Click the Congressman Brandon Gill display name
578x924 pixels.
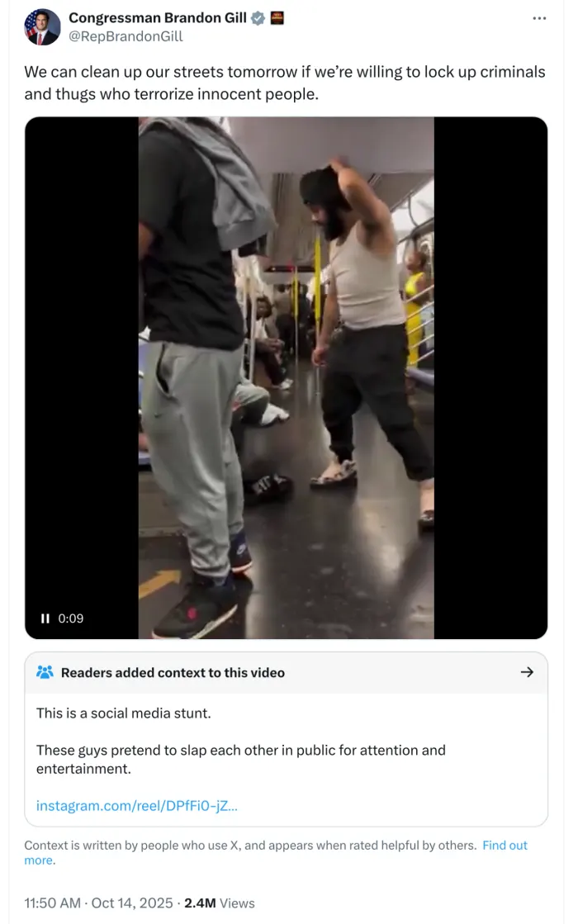click(x=158, y=17)
